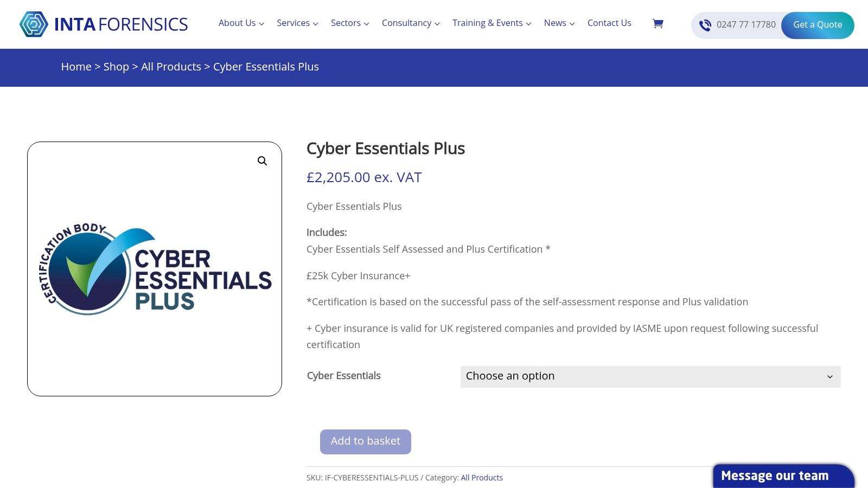Viewport: 868px width, 488px height.
Task: Open the All Products category link
Action: coord(482,478)
